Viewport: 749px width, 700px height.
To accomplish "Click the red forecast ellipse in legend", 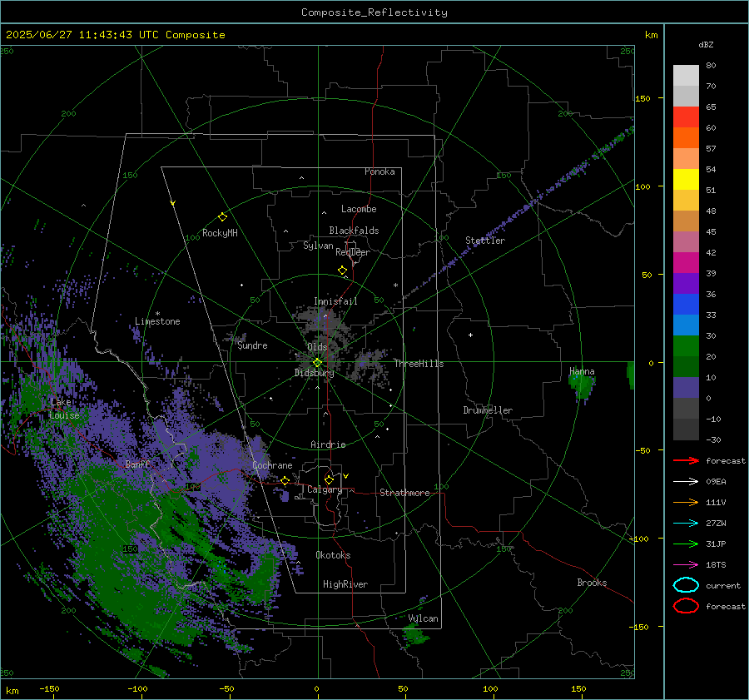I will (x=686, y=606).
